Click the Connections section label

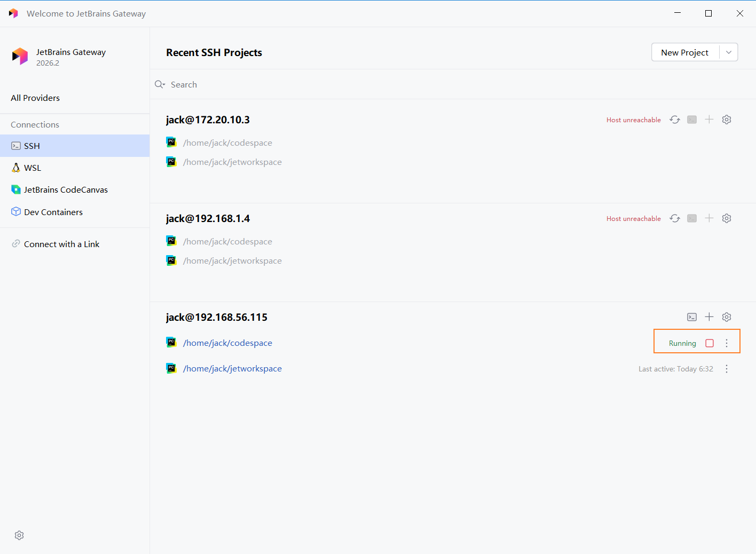tap(35, 124)
